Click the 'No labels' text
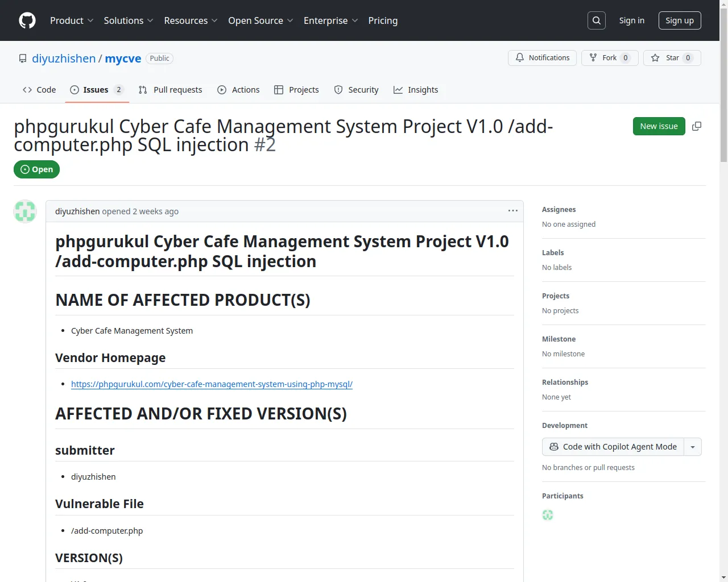728x582 pixels. pos(557,268)
